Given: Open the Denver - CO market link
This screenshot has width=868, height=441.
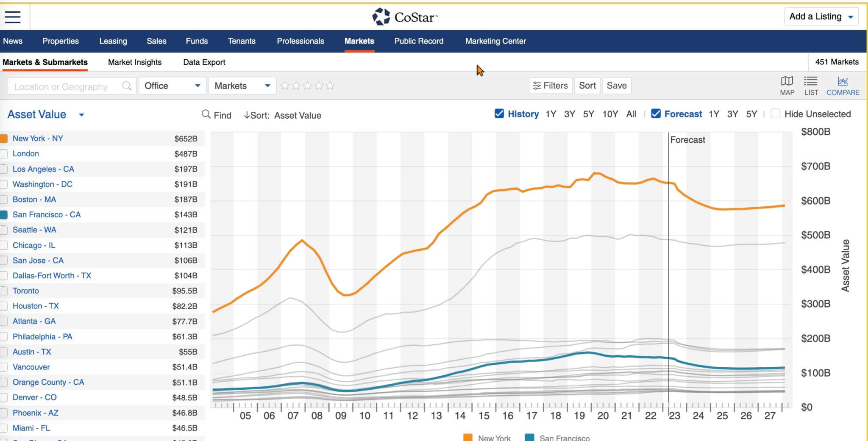Looking at the screenshot, I should 34,398.
